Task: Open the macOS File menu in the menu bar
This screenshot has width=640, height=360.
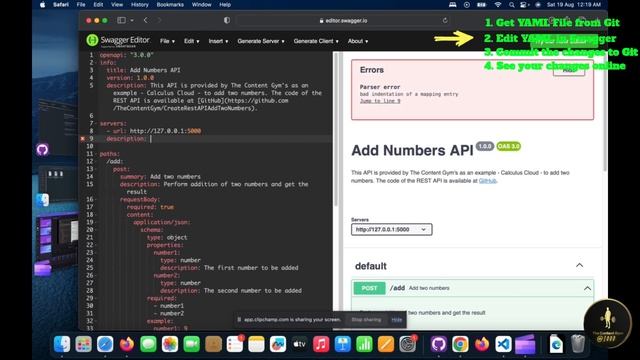Action: point(81,4)
